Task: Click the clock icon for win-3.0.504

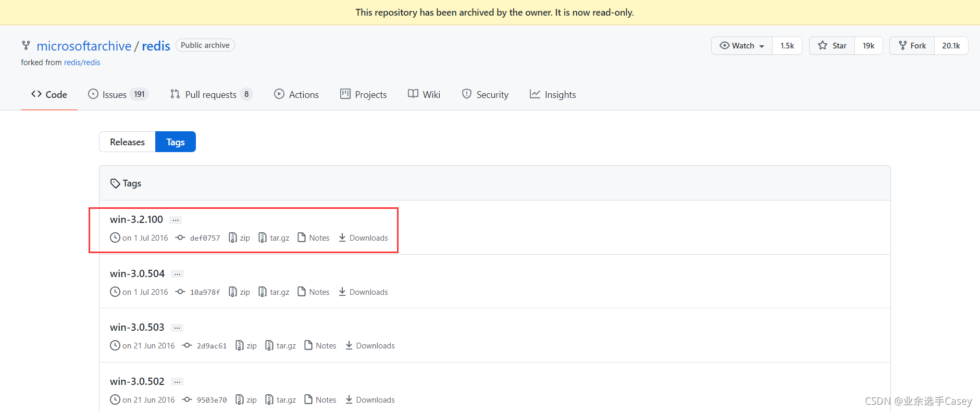Action: tap(115, 292)
